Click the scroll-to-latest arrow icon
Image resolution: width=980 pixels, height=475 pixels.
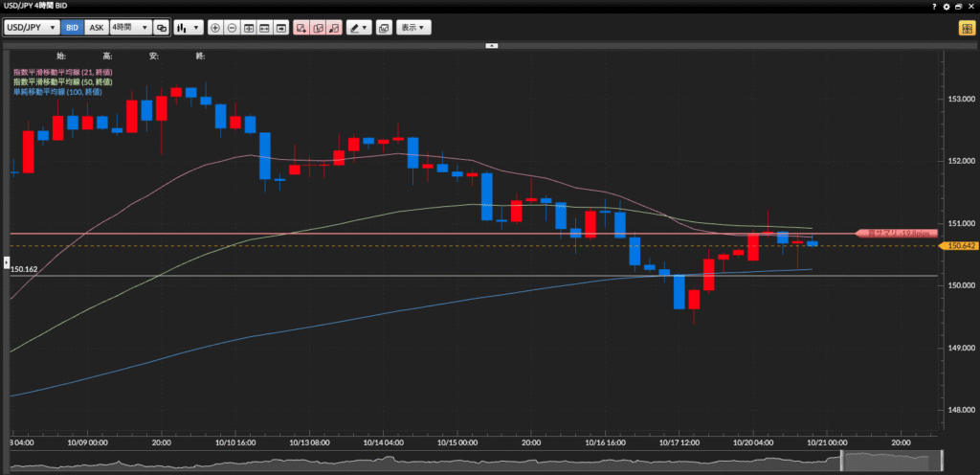(281, 28)
